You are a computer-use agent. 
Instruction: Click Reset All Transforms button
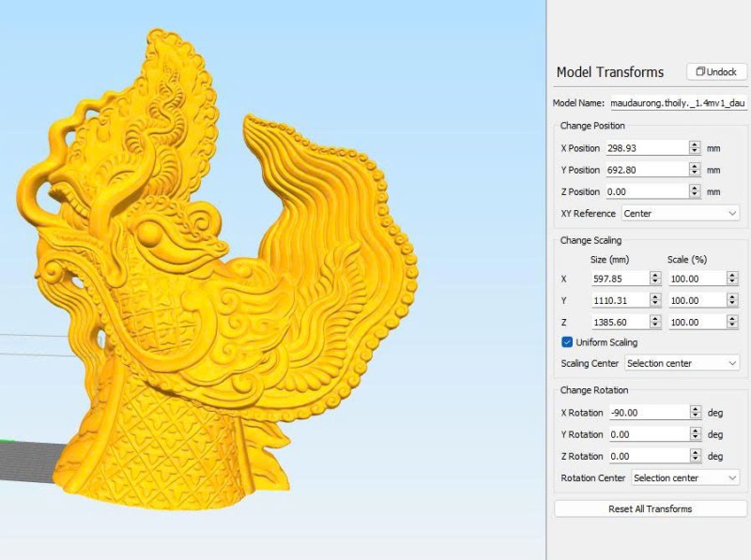651,508
